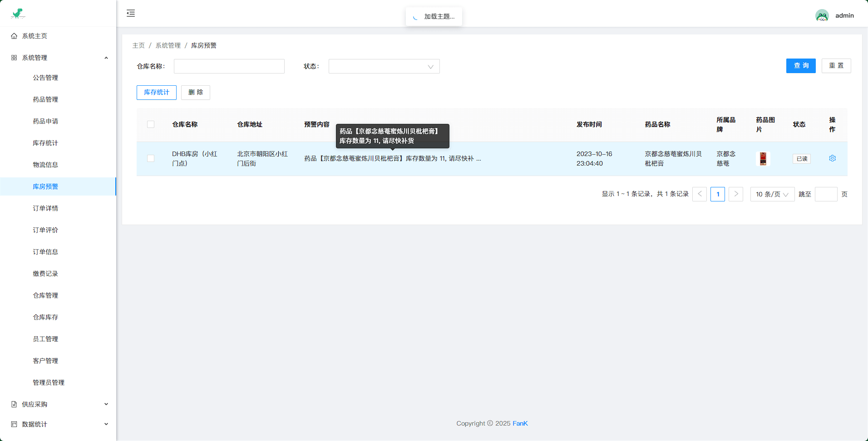
Task: Focus the 跳至 page number input
Action: tap(826, 194)
